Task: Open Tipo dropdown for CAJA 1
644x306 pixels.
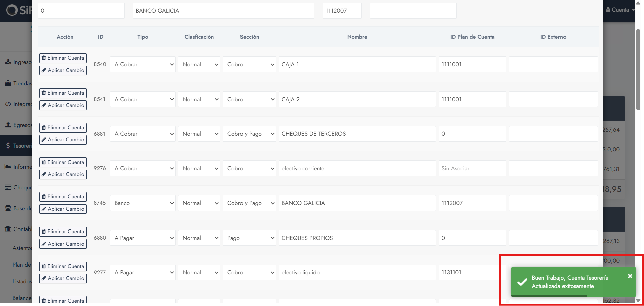Action: pos(143,64)
